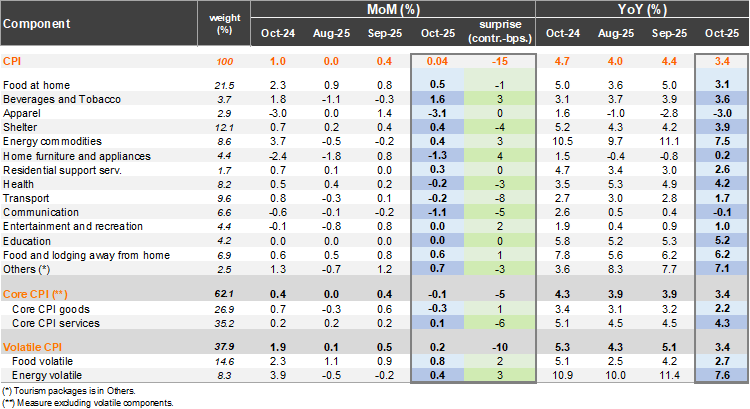750x409 pixels.
Task: Select the orange CPI row label
Action: point(13,62)
